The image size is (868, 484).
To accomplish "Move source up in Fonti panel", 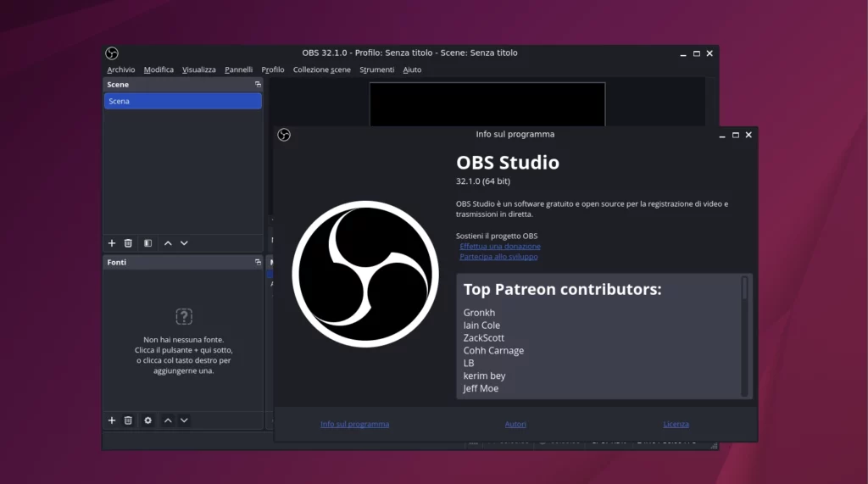I will (x=168, y=420).
